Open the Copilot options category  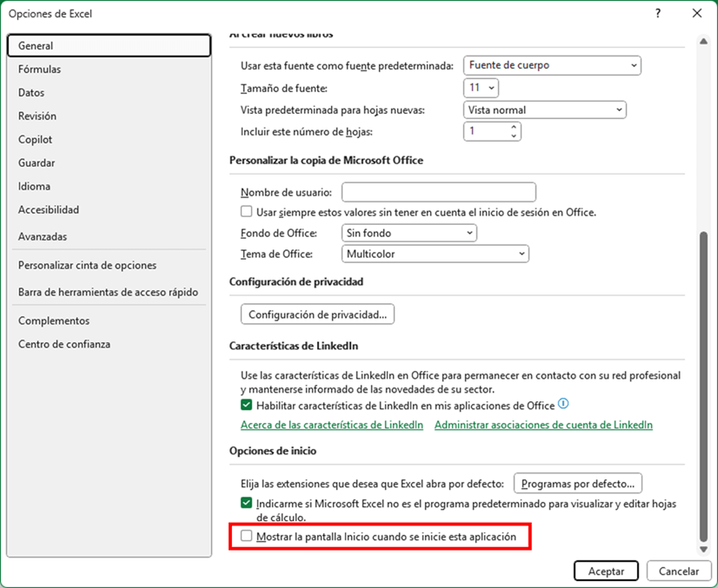point(109,139)
